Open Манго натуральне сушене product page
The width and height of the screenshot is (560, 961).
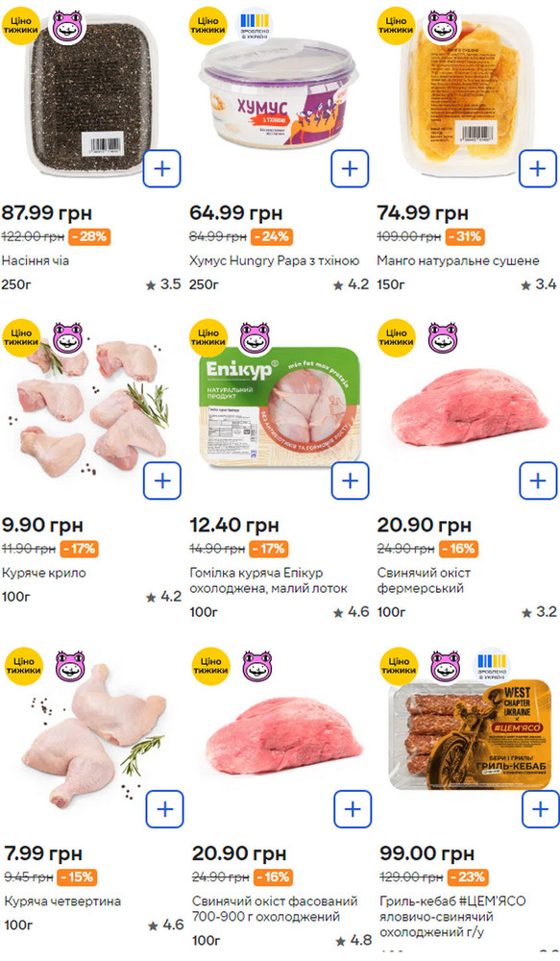pos(457,260)
